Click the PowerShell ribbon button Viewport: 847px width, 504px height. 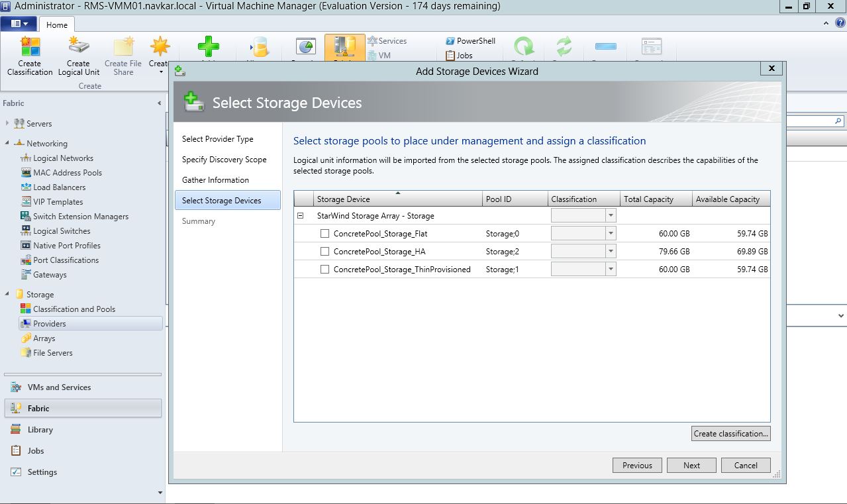(470, 40)
